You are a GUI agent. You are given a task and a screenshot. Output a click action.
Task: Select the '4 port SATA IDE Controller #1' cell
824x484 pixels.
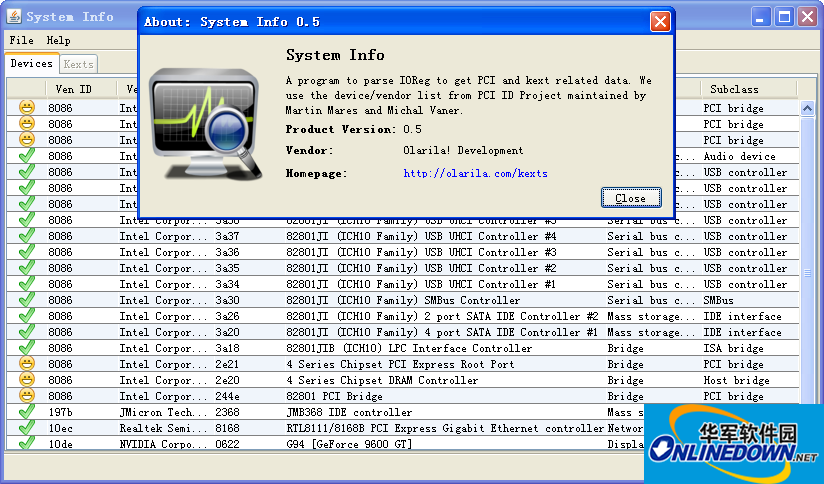coord(442,333)
